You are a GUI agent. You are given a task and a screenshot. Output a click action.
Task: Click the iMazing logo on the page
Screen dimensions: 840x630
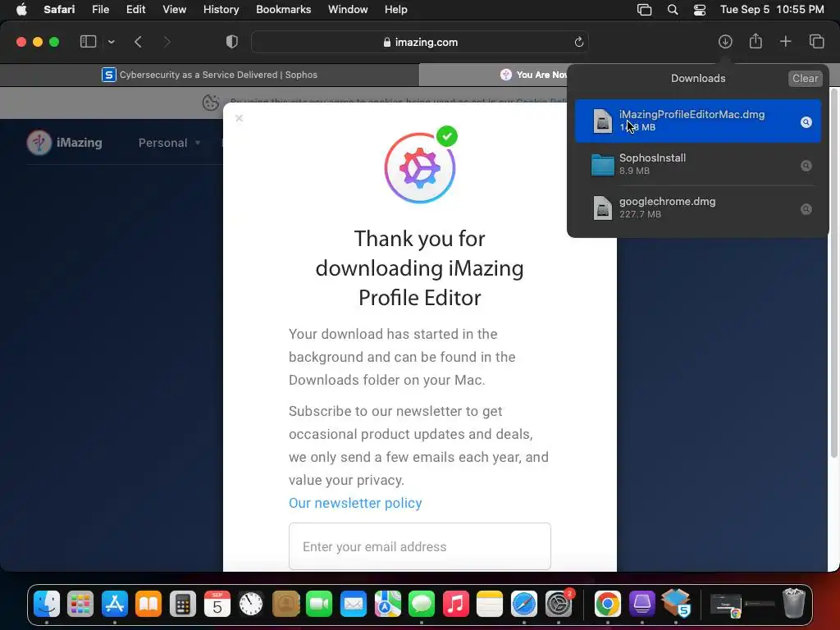pyautogui.click(x=64, y=143)
